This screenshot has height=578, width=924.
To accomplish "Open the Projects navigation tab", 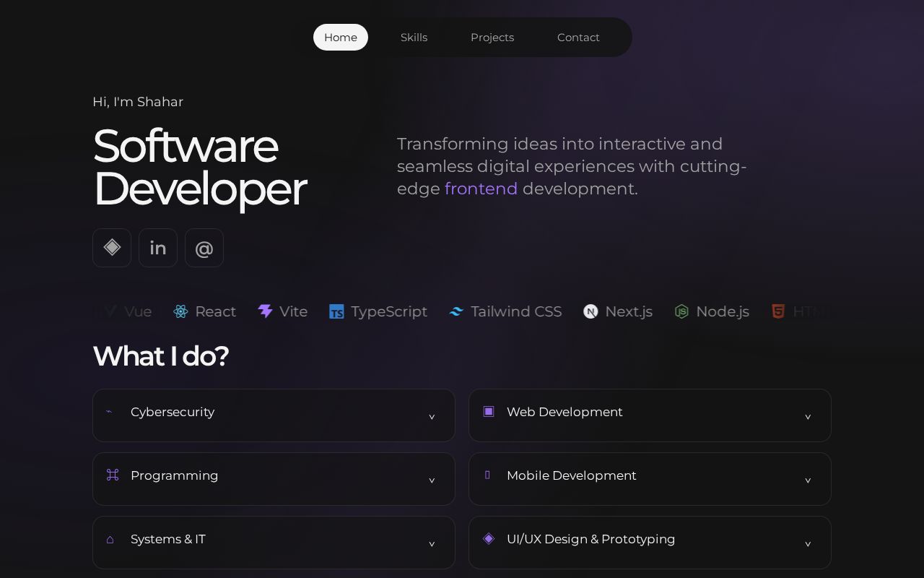I will point(492,38).
